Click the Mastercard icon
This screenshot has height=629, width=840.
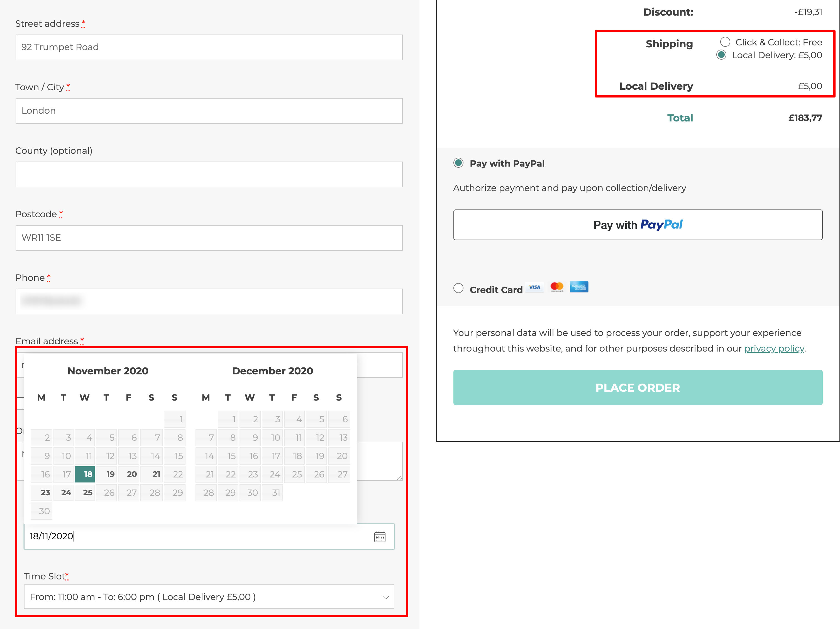(x=557, y=287)
